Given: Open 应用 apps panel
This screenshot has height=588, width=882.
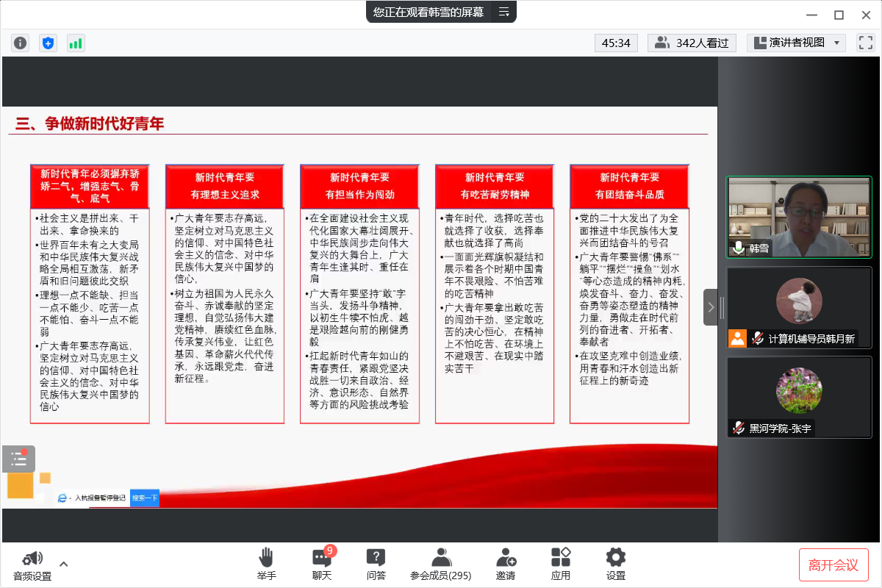Looking at the screenshot, I should pos(561,564).
